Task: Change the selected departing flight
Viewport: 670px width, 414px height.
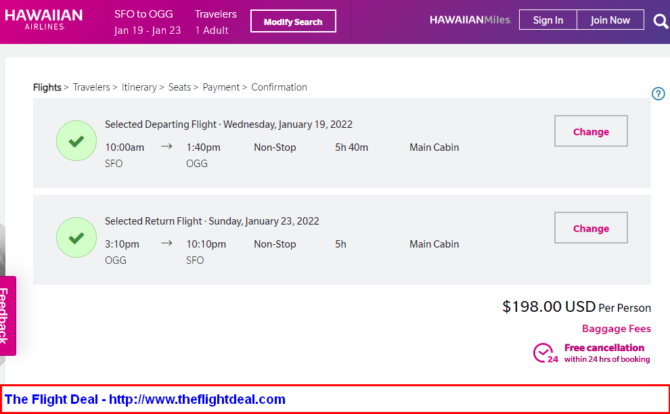Action: [591, 131]
